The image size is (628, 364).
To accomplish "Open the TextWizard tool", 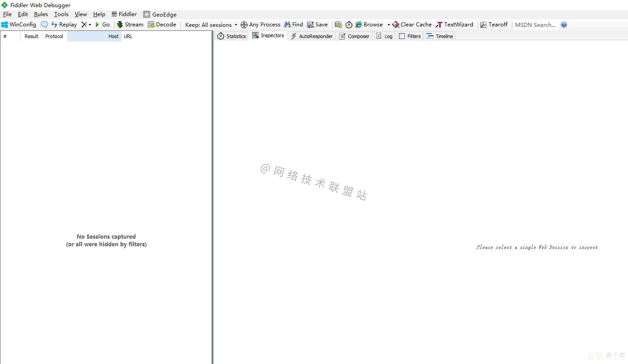I will (455, 25).
